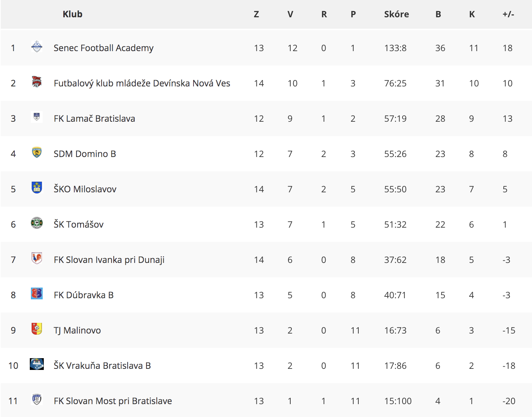This screenshot has width=532, height=417.
Task: Click the Slovan Most pri Bratislave crest
Action: (37, 399)
